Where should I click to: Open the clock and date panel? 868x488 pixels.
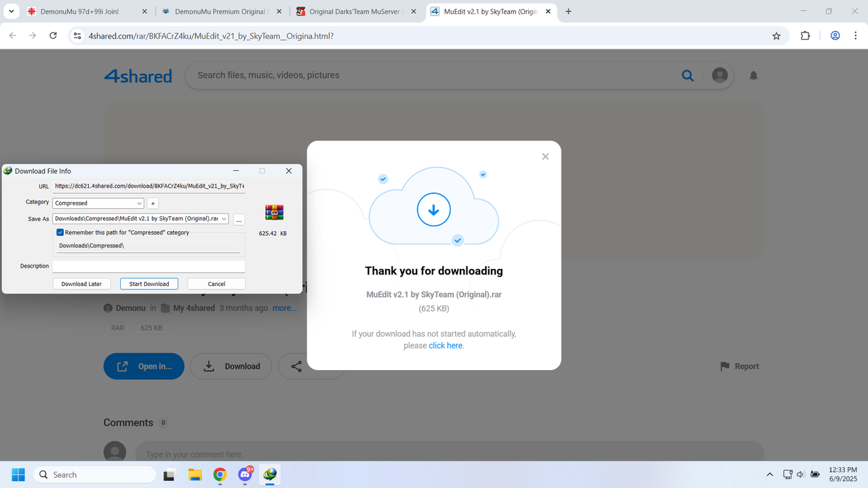coord(842,474)
